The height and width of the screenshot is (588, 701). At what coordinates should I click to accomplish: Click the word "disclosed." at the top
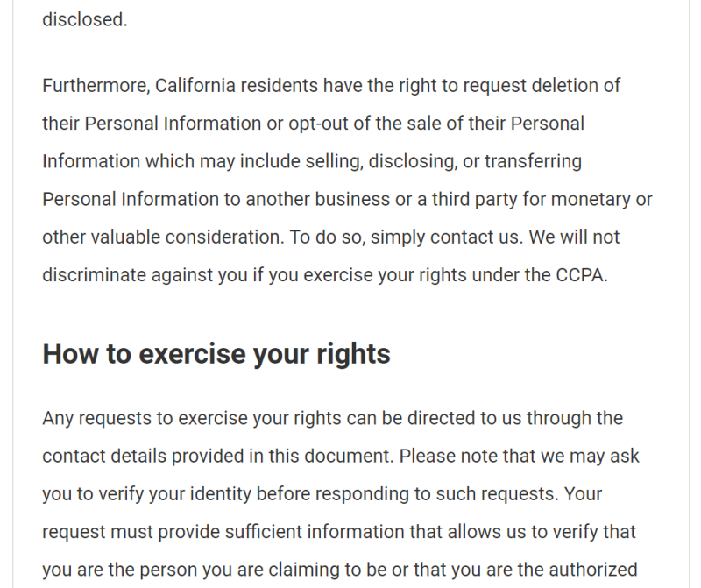coord(84,19)
